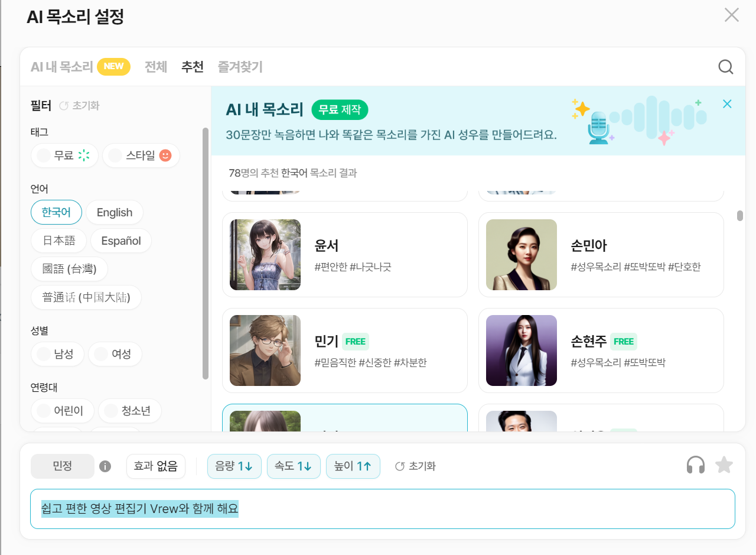The image size is (756, 555).
Task: Select the English language filter
Action: pos(114,212)
